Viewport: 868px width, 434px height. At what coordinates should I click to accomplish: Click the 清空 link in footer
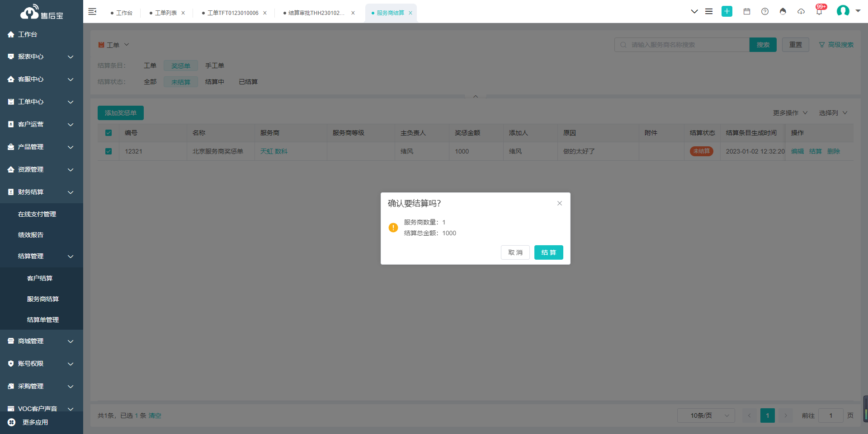155,415
